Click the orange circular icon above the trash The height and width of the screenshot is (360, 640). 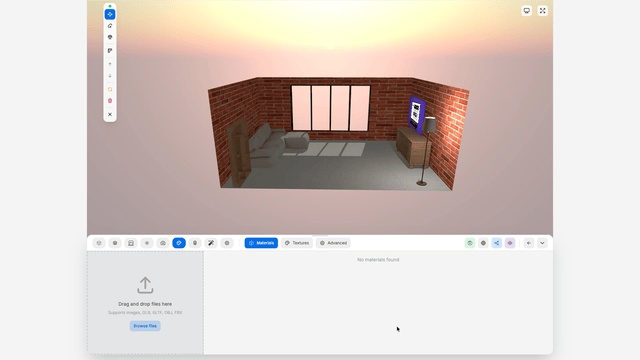pos(110,89)
